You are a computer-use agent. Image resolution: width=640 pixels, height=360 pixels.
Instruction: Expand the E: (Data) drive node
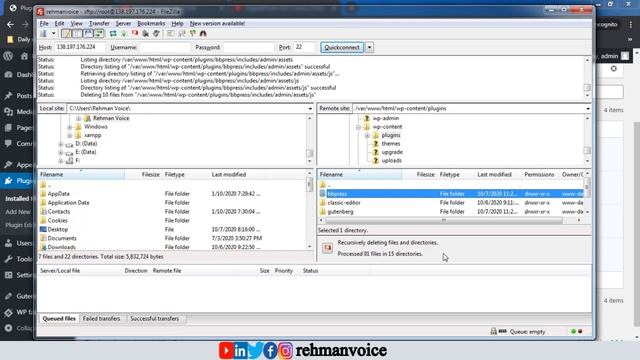point(61,152)
